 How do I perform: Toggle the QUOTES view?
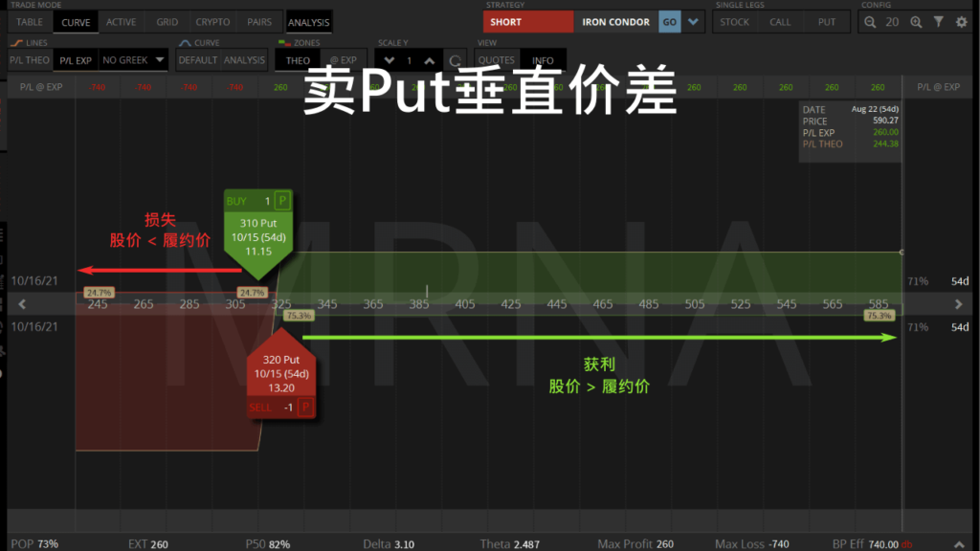tap(497, 60)
